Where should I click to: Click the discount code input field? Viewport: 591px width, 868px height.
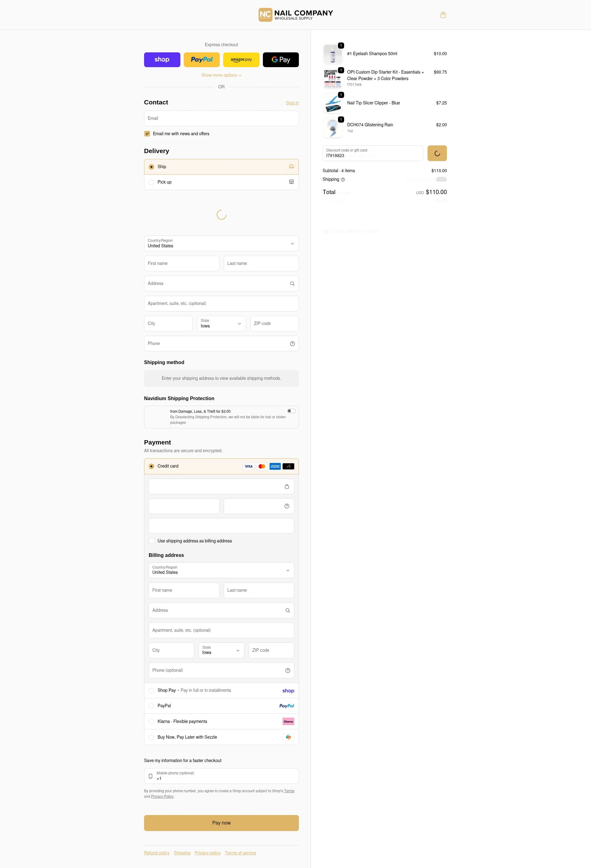(372, 153)
